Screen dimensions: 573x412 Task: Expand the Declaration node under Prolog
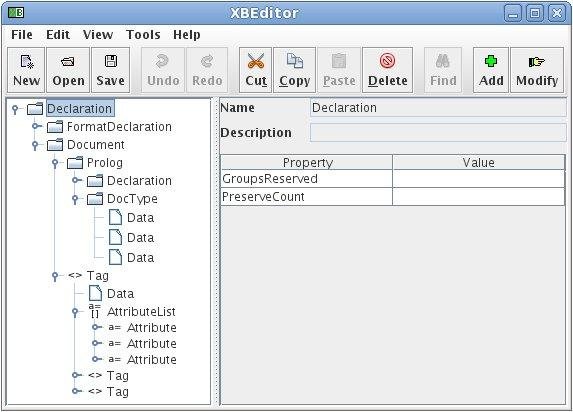(76, 180)
